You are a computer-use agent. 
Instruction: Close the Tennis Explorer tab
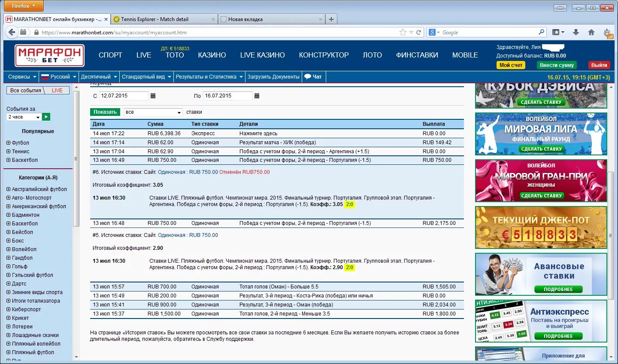tap(213, 19)
